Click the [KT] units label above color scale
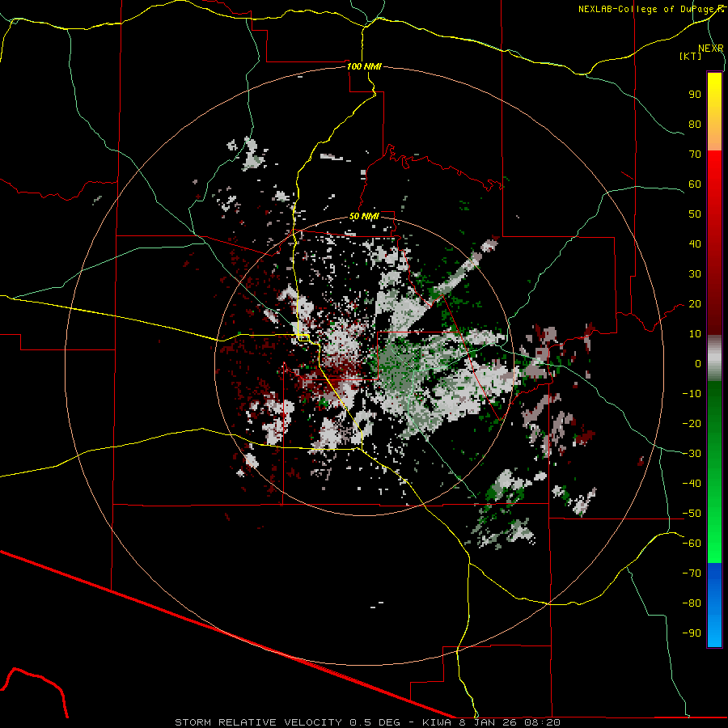Image resolution: width=728 pixels, height=728 pixels. pos(690,56)
